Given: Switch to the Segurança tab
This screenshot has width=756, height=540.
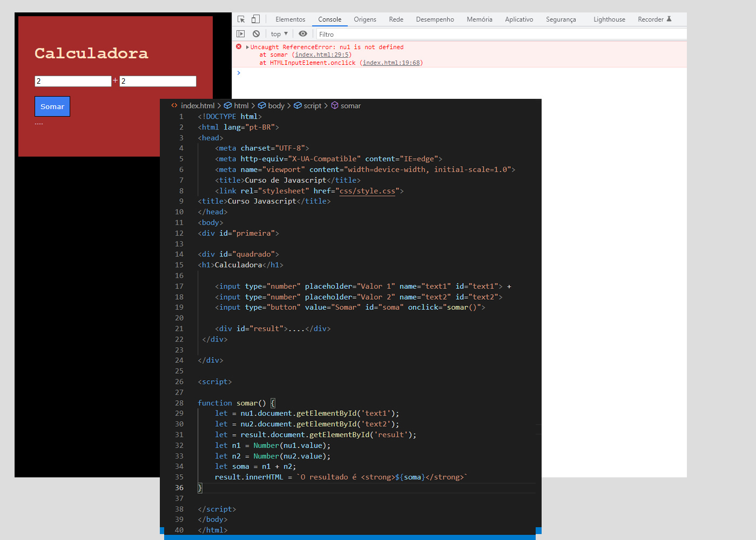Looking at the screenshot, I should [x=561, y=19].
